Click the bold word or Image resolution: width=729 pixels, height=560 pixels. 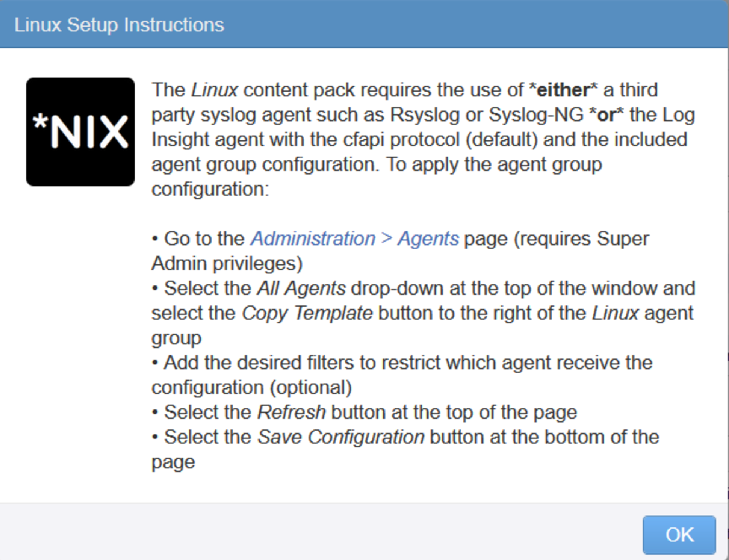tap(607, 115)
